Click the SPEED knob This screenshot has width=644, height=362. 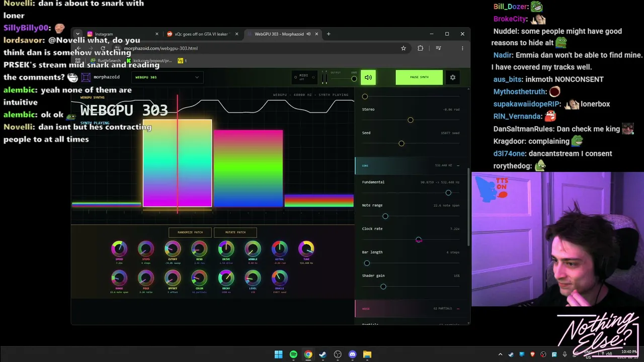point(119,248)
